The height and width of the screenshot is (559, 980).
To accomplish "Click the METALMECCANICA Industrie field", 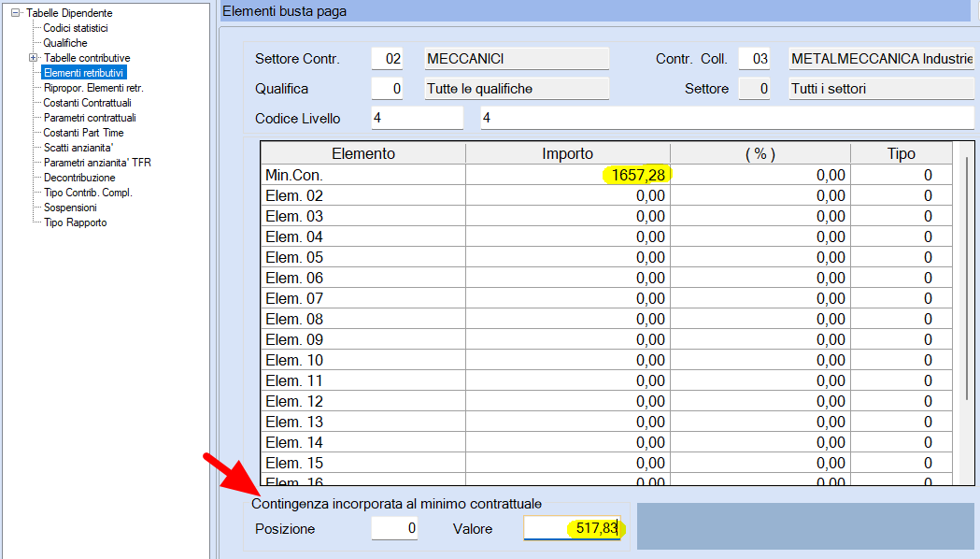I will 881,59.
